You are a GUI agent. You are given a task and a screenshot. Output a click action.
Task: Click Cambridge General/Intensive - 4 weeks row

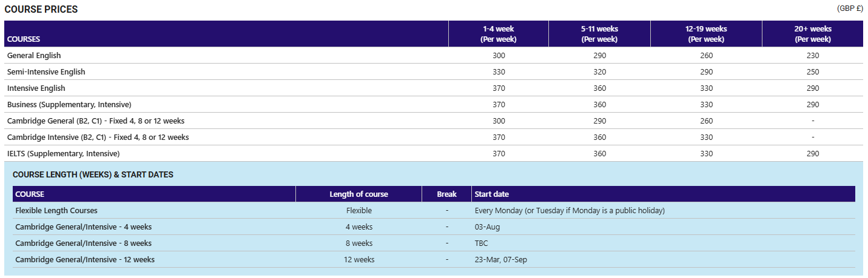click(x=83, y=227)
